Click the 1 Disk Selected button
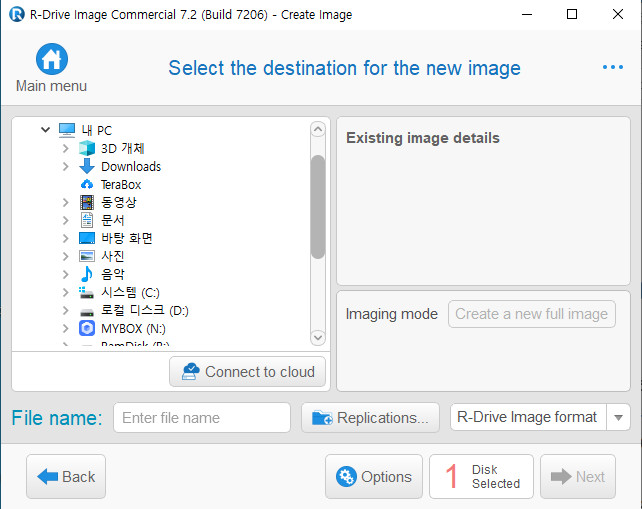642x509 pixels. tap(481, 477)
